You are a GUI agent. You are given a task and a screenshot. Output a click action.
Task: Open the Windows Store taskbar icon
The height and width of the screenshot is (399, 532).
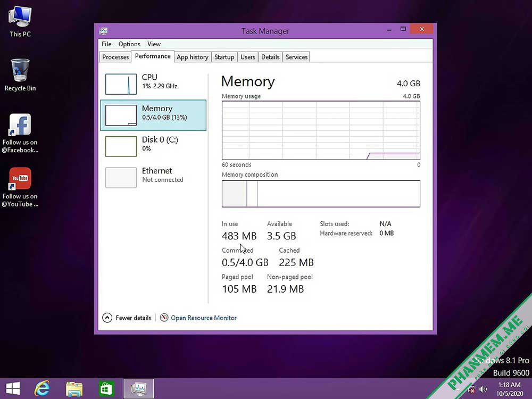106,388
